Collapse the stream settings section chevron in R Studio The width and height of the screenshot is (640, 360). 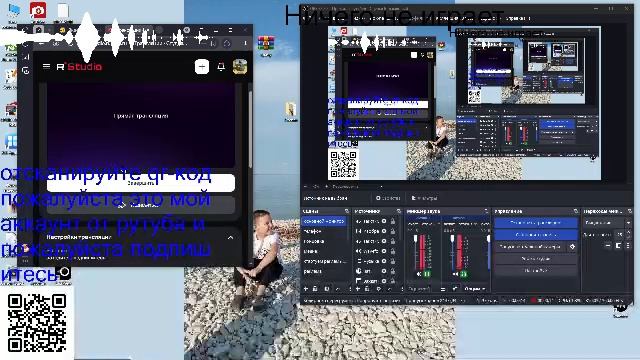pos(230,238)
